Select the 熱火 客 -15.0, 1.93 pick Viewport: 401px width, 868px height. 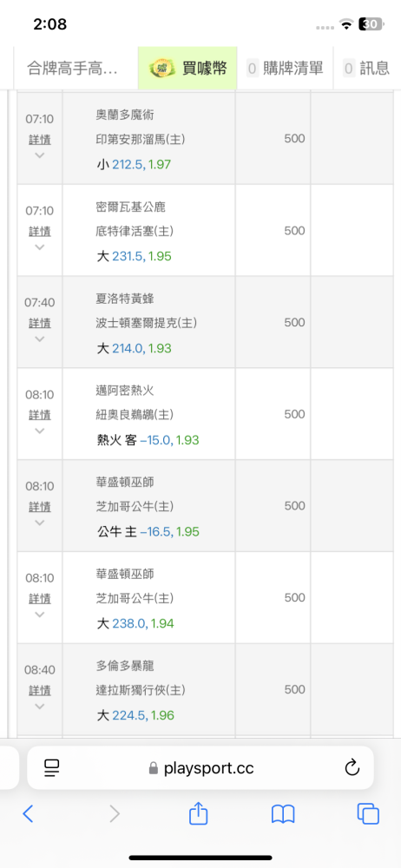(148, 441)
